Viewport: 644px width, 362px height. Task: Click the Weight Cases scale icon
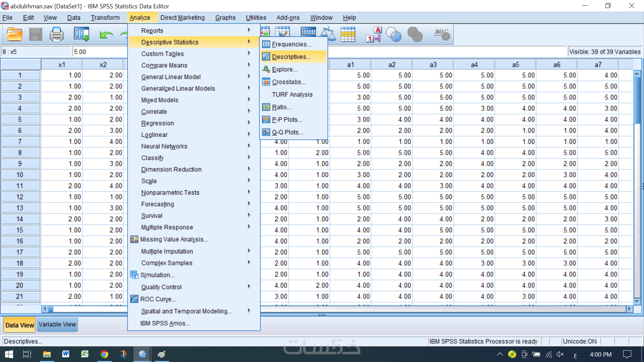tap(328, 34)
